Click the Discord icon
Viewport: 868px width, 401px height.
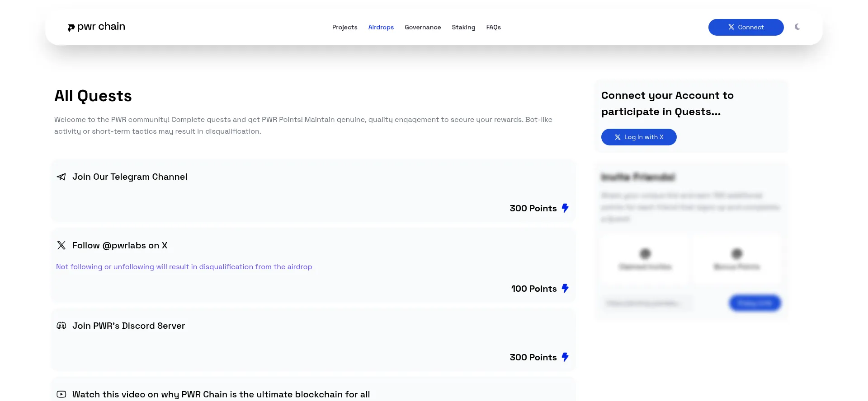[61, 326]
